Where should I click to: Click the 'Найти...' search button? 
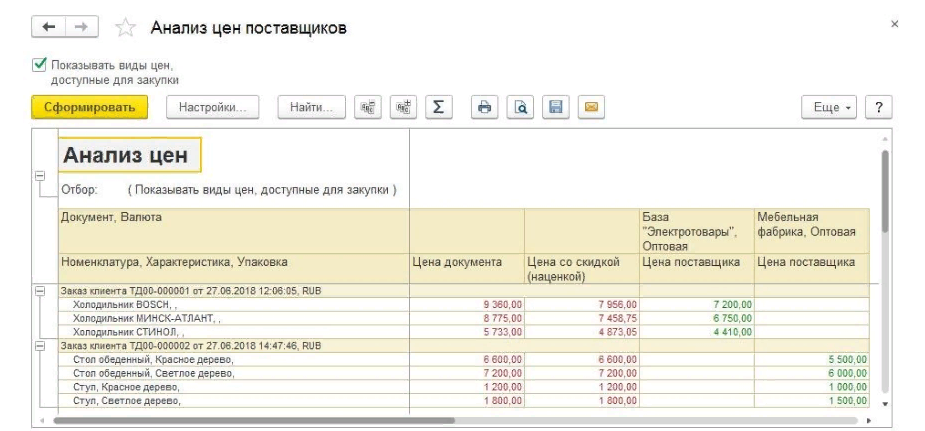(x=311, y=107)
